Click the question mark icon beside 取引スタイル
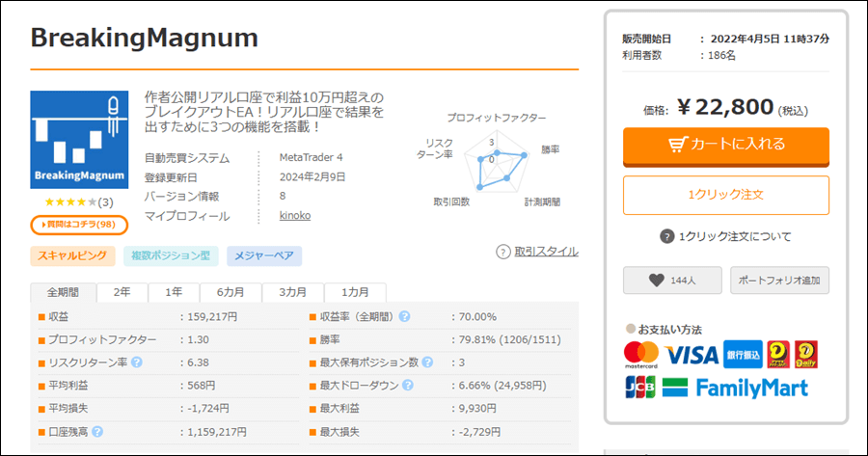 tap(503, 252)
